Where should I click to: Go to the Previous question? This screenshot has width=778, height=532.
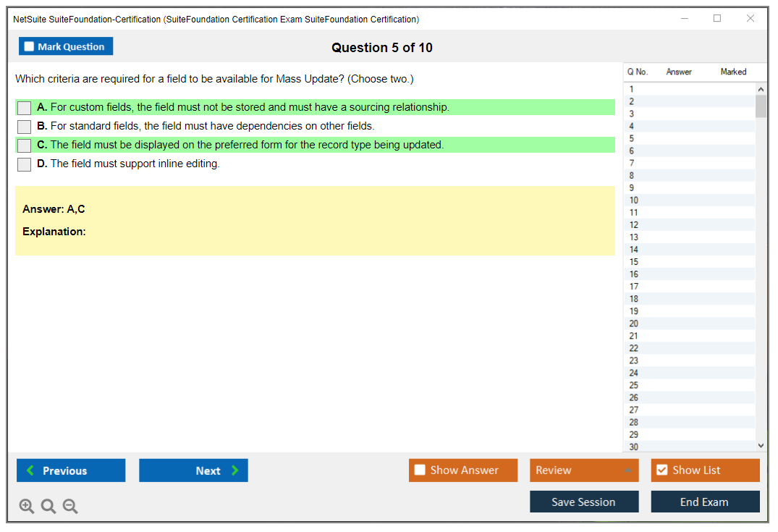71,470
